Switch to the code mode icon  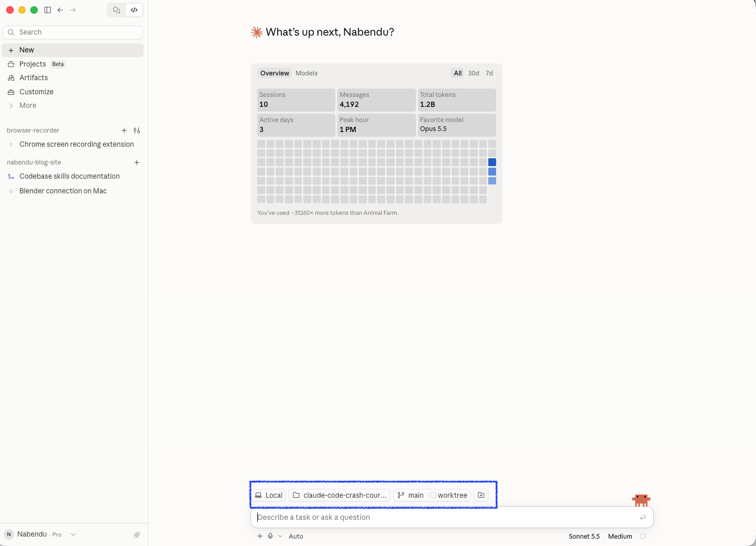tap(134, 10)
